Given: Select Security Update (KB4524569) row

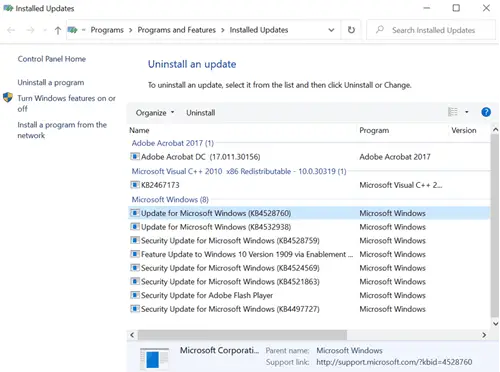Looking at the screenshot, I should click(309, 268).
